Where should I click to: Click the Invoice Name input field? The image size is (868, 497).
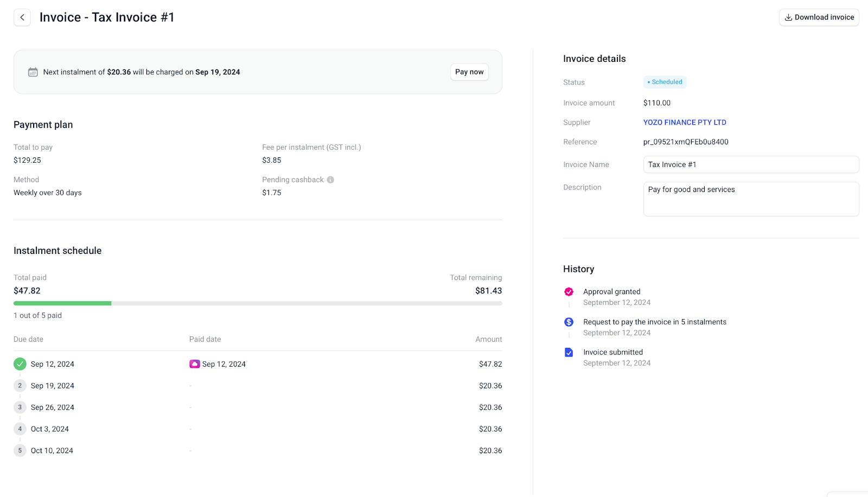click(751, 164)
